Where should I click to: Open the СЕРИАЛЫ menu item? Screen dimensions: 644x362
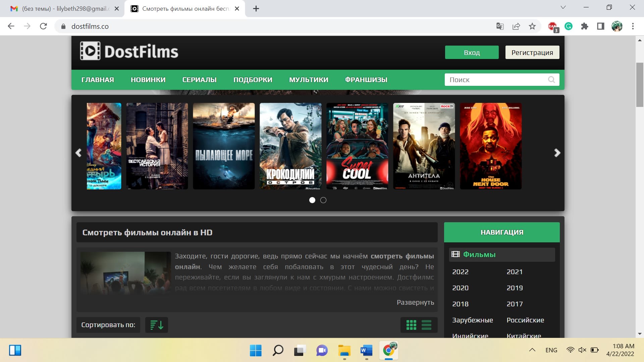pyautogui.click(x=199, y=80)
